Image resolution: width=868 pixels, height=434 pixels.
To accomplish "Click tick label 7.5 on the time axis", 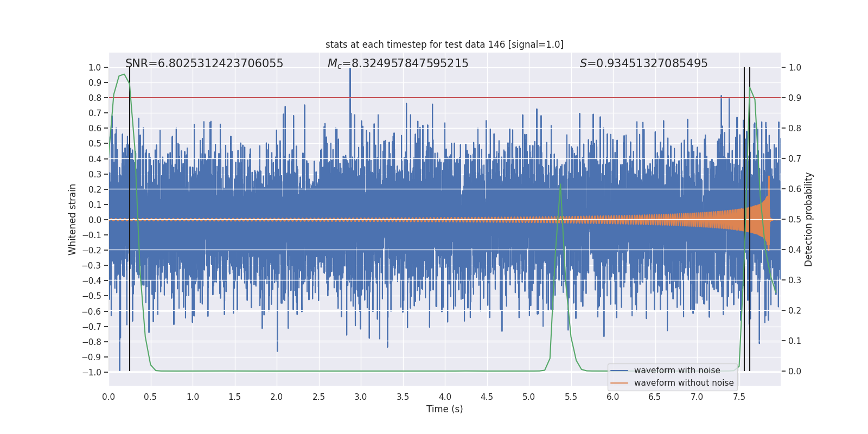I will [x=739, y=397].
